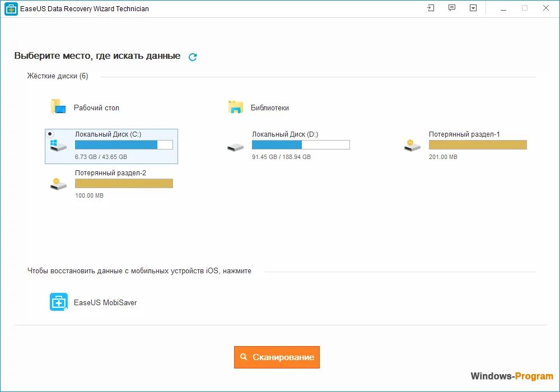Click the EaseUS MobiSaver link text
The width and height of the screenshot is (560, 392).
[x=105, y=302]
